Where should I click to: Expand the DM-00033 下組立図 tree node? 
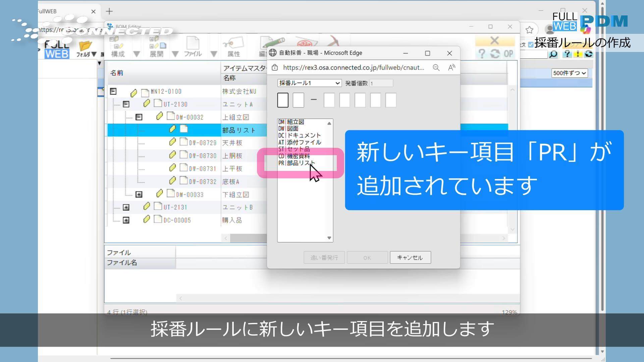(x=139, y=194)
